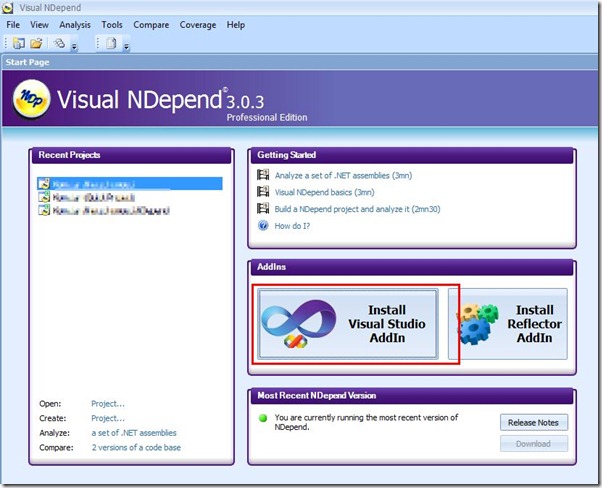This screenshot has height=488, width=602.
Task: Open the View menu
Action: pyautogui.click(x=39, y=25)
